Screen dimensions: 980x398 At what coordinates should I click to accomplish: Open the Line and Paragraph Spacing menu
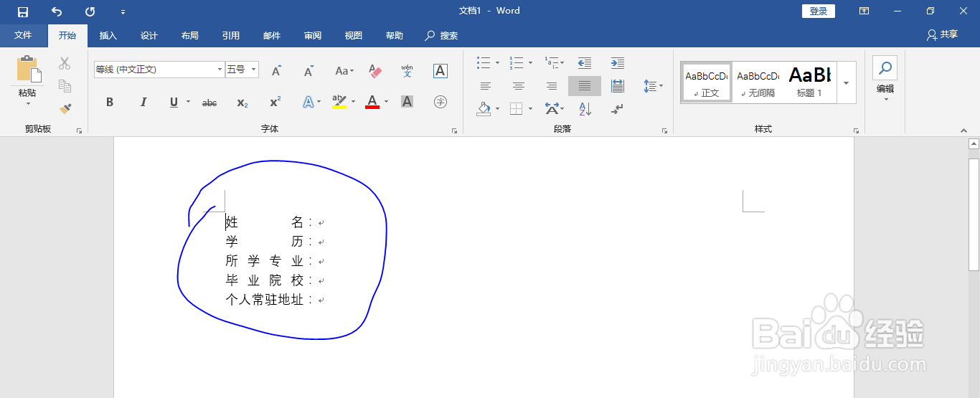coord(653,87)
